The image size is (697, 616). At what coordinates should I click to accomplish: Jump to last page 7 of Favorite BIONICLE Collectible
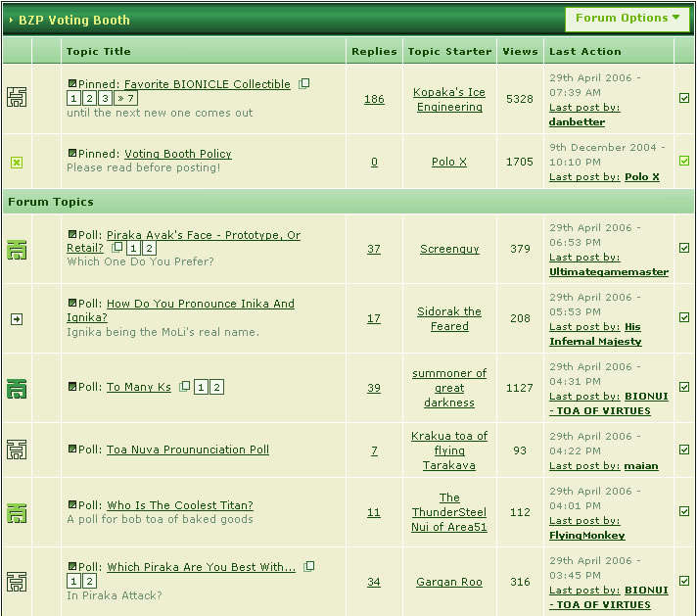click(x=126, y=98)
